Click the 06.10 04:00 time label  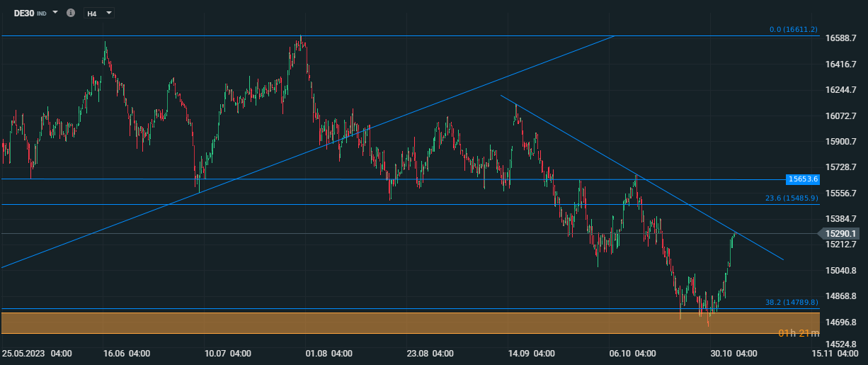634,352
